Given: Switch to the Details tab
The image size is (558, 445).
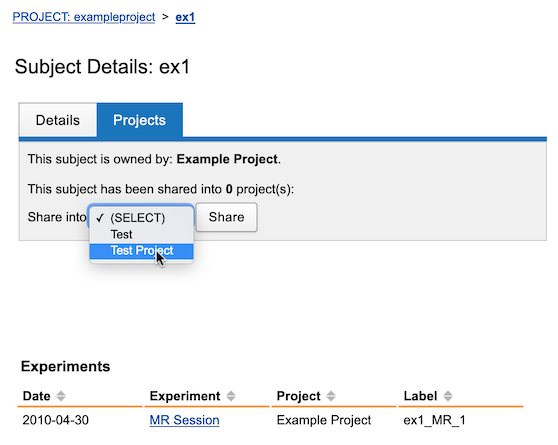Looking at the screenshot, I should [58, 120].
